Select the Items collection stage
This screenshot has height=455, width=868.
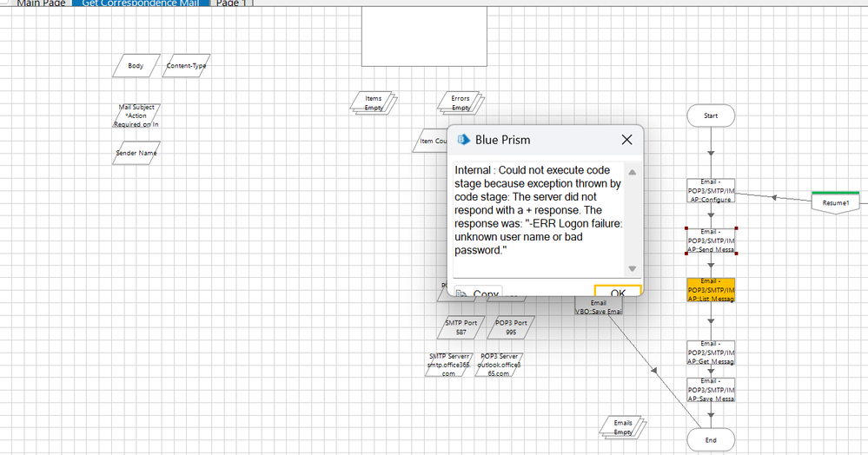pos(373,102)
